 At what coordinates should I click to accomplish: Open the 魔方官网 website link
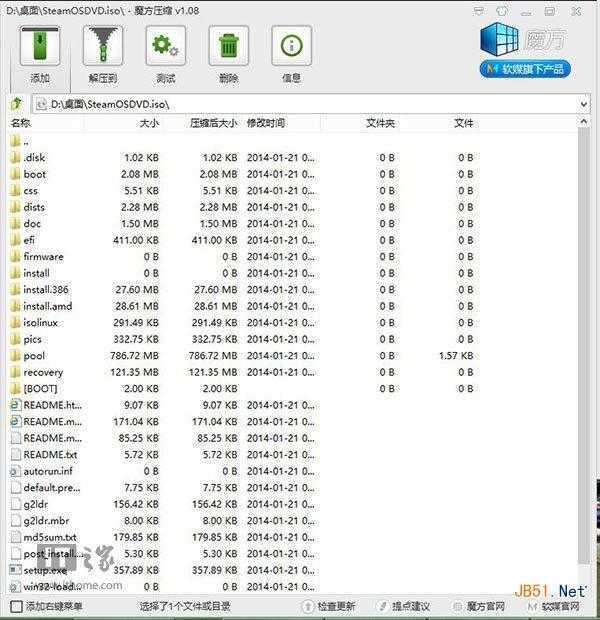[479, 606]
